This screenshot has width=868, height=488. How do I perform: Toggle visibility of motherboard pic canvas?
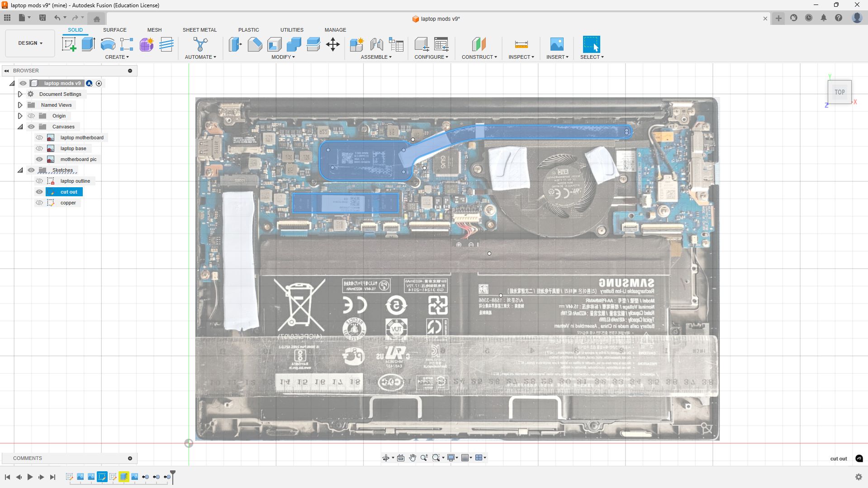click(39, 159)
